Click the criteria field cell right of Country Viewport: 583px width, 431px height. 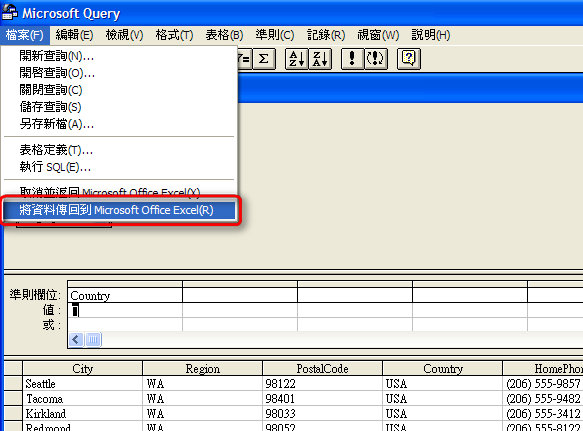(240, 296)
